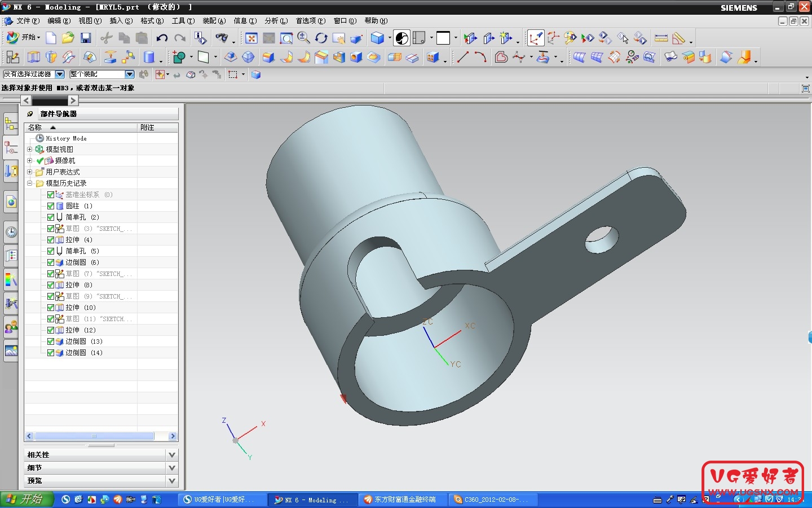Toggle checkbox for 拉伸 (4) feature

point(51,240)
